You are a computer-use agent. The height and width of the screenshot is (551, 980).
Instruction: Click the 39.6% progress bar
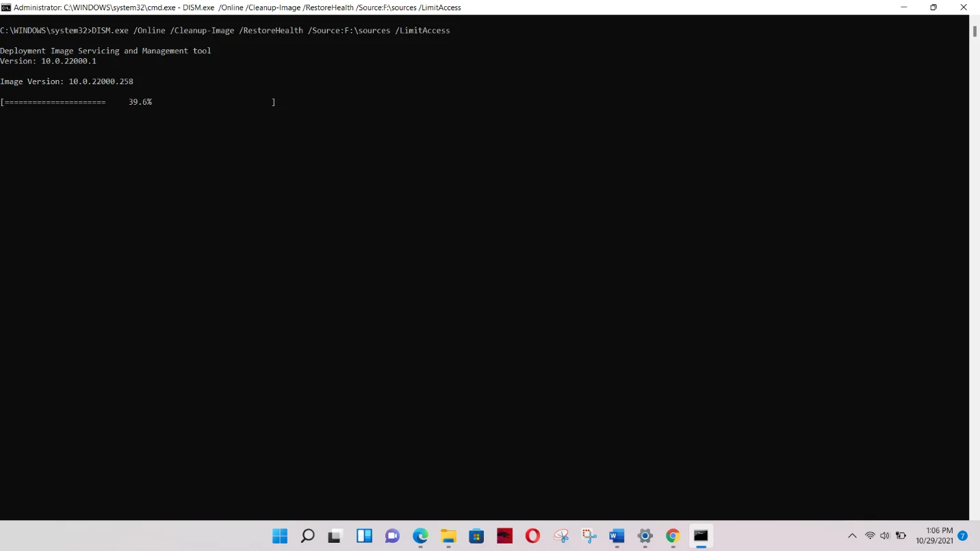(x=138, y=102)
